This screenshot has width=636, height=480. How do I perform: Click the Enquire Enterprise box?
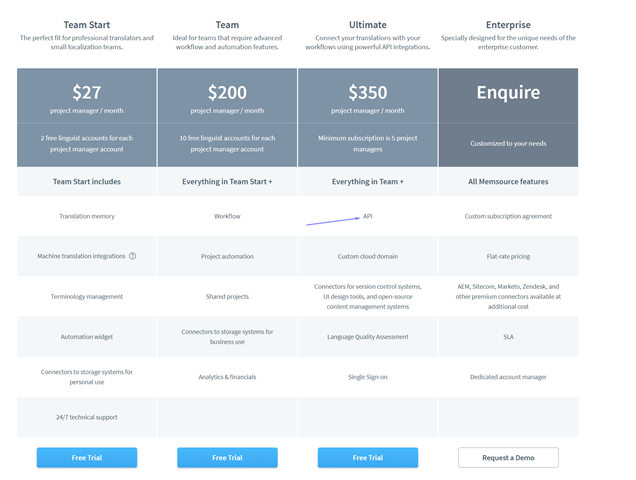(508, 93)
